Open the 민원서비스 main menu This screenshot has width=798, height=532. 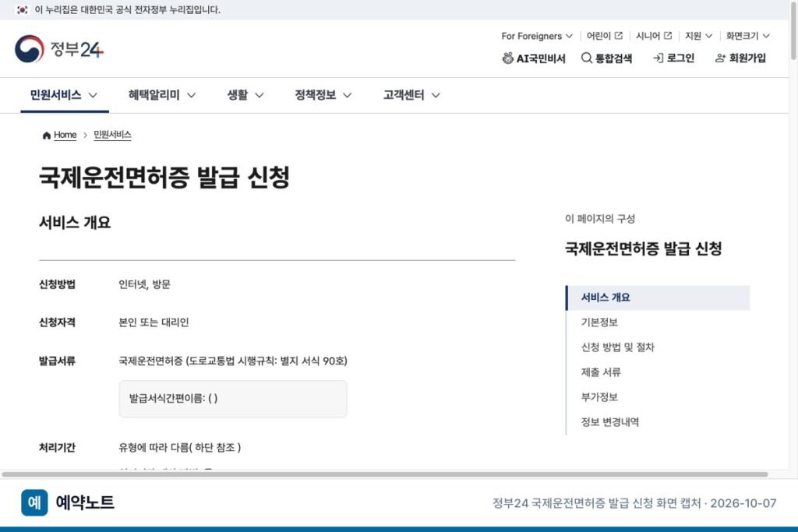pos(55,95)
